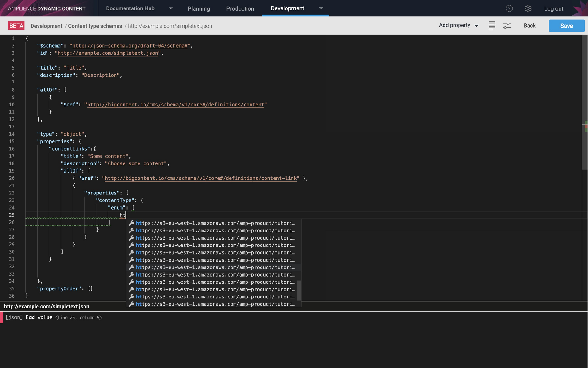Click the "contentLinks":{ line
The image size is (588, 368).
pos(72,149)
